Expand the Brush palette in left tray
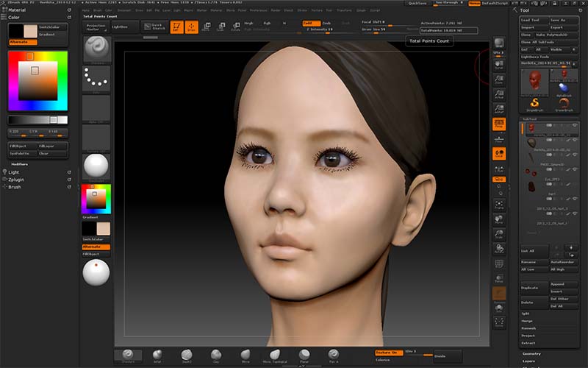This screenshot has height=368, width=588. [x=15, y=187]
